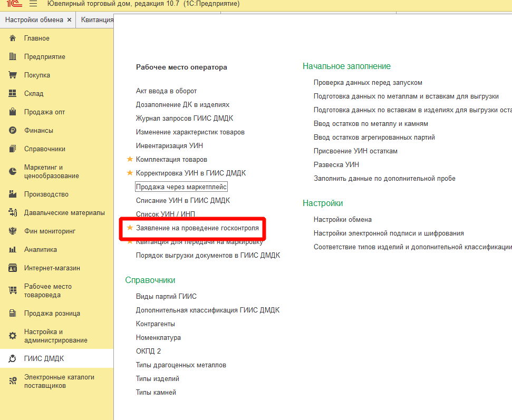
Task: Click the Продажа опт bag icon
Action: 13,112
